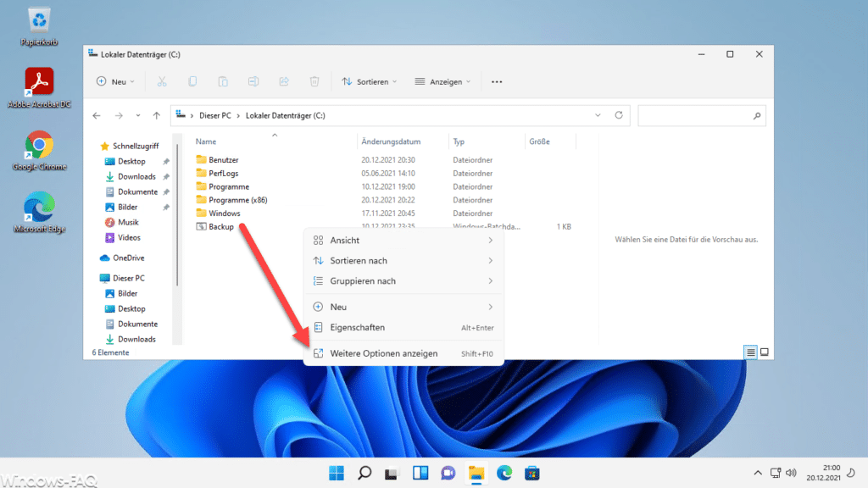Open Task View on taskbar
The image size is (868, 488).
[x=392, y=473]
